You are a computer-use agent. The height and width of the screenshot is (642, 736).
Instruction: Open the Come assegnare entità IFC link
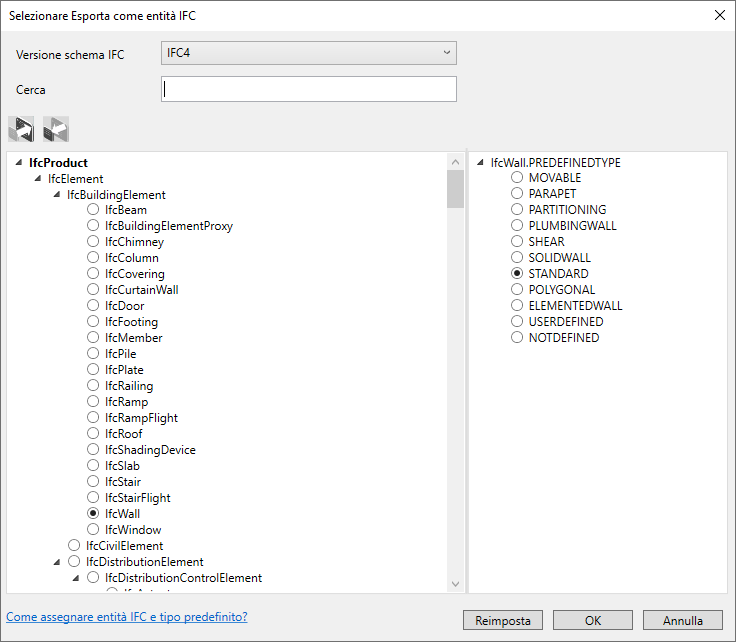127,617
